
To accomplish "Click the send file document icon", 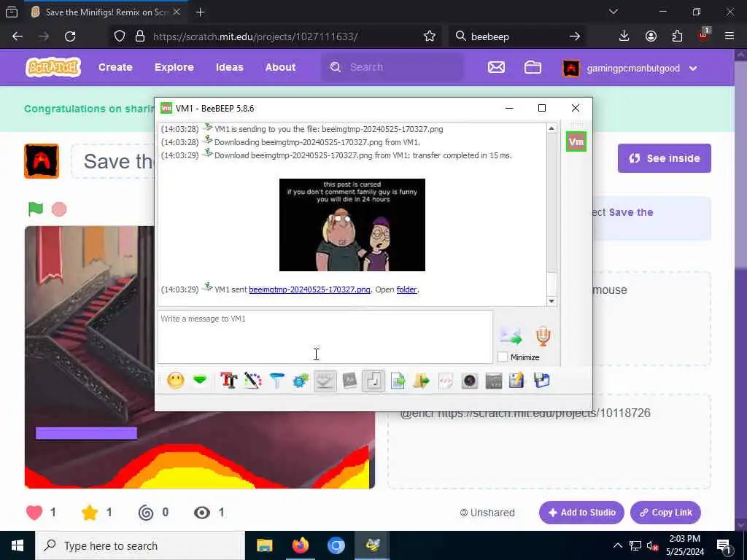I will (x=398, y=381).
